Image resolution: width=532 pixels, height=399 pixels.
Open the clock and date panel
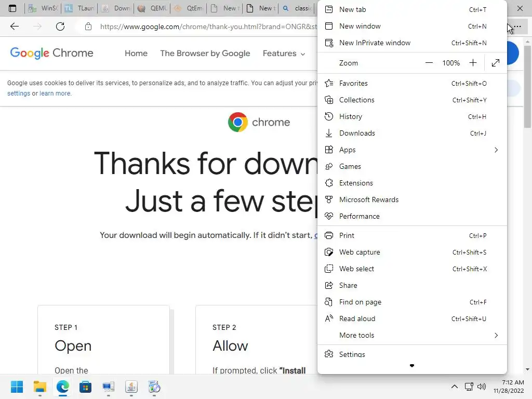click(x=509, y=387)
